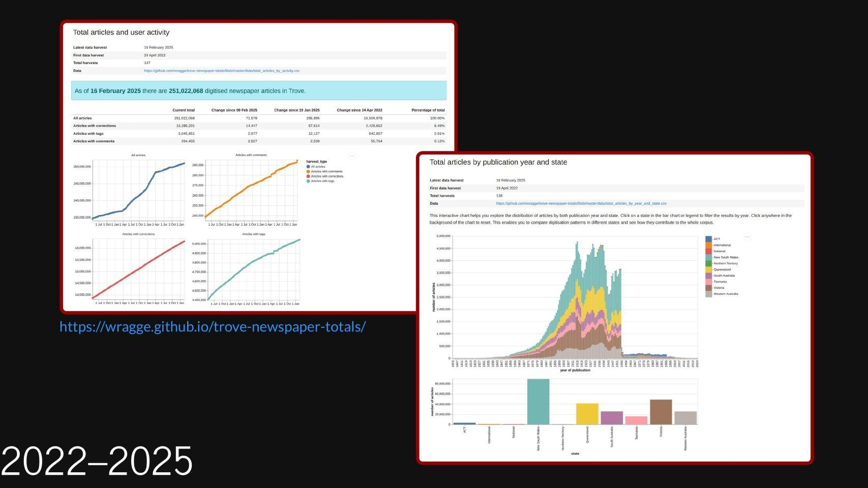This screenshot has width=868, height=488.
Task: Click the 'Articles with comments' table row label
Action: (x=94, y=141)
